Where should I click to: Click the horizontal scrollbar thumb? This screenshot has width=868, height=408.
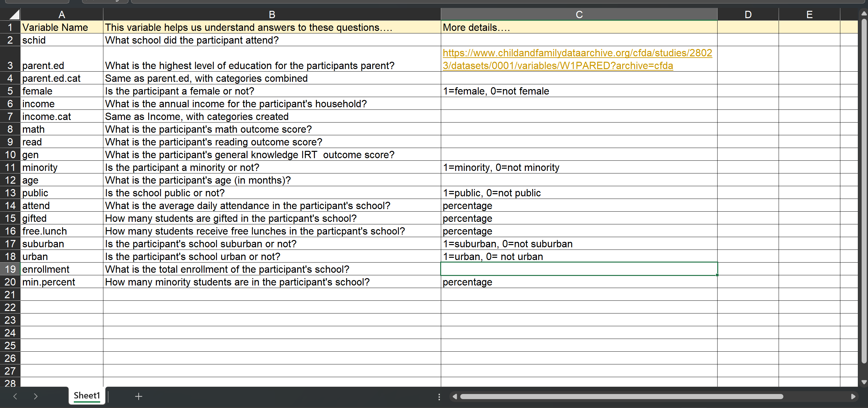point(621,397)
